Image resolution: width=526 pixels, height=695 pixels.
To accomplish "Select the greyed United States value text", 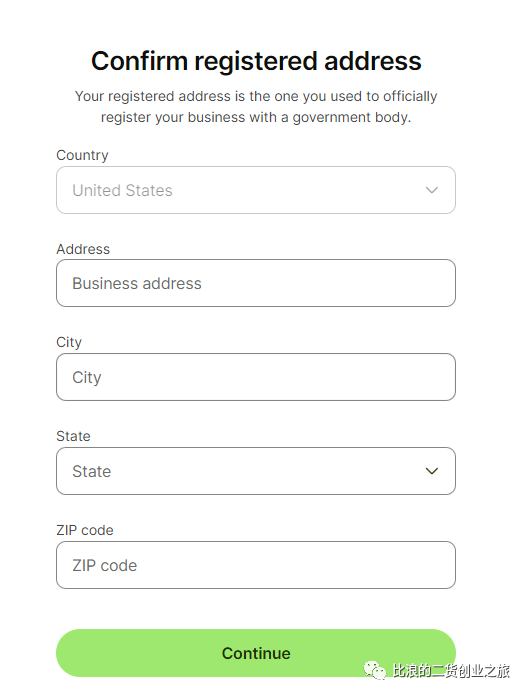I will 122,190.
